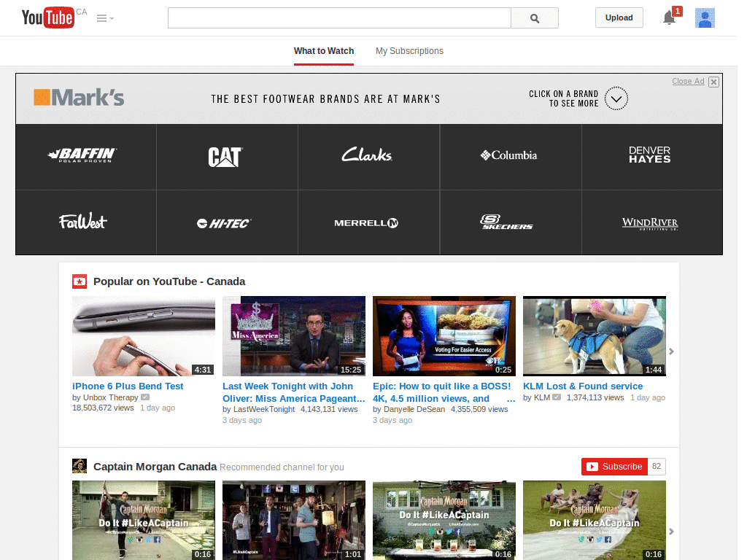
Task: Click the iPhone 6 Plus Bend Test title
Action: pyautogui.click(x=128, y=386)
